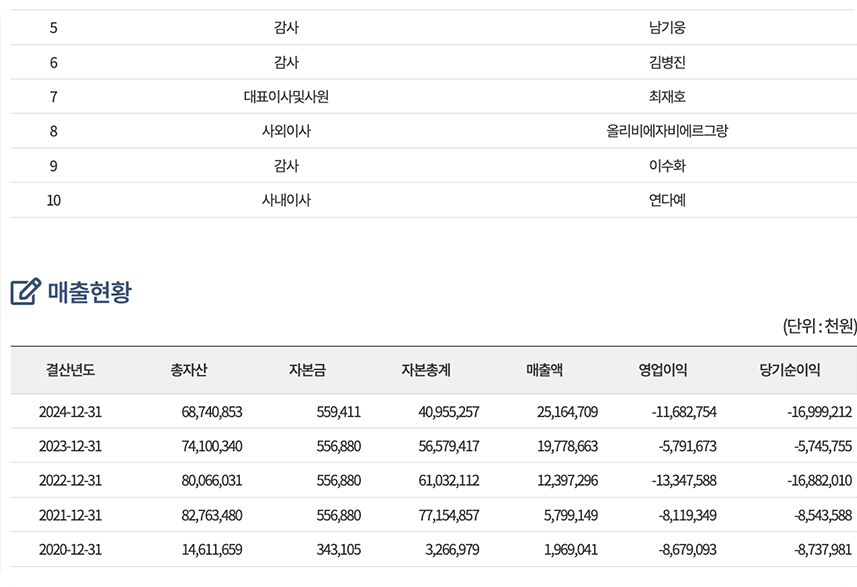857x587 pixels.
Task: Select the name 최재호
Action: tap(667, 97)
